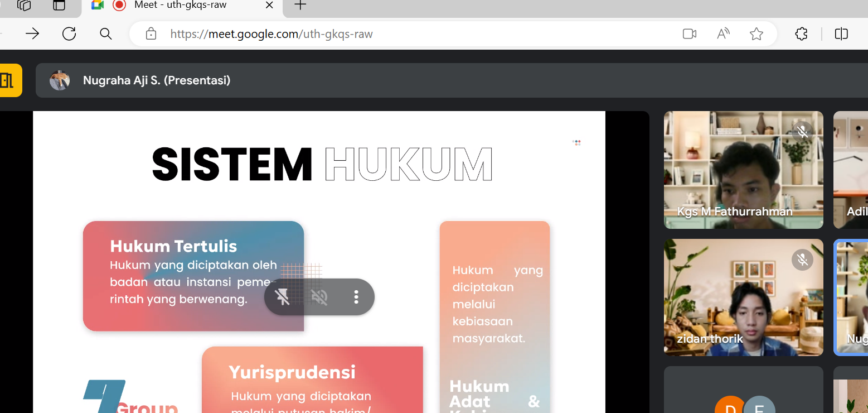This screenshot has width=868, height=413.
Task: Click the yellow icon left of presenter bar
Action: click(8, 80)
